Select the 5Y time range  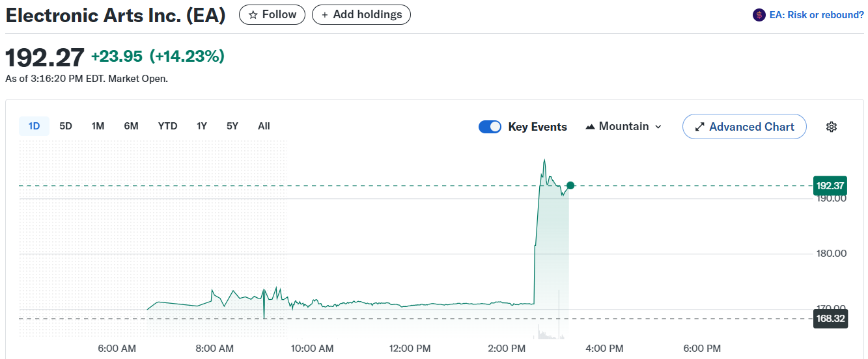pyautogui.click(x=232, y=126)
